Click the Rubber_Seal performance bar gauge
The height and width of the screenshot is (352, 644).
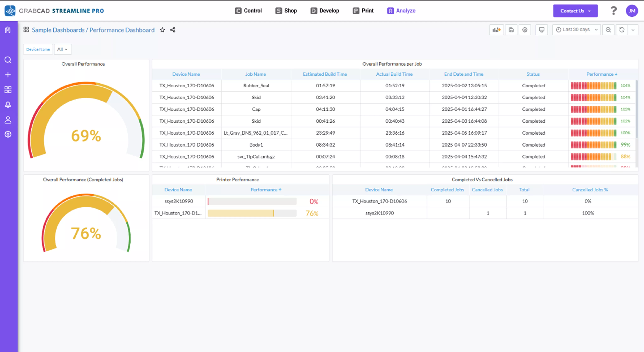tap(593, 85)
